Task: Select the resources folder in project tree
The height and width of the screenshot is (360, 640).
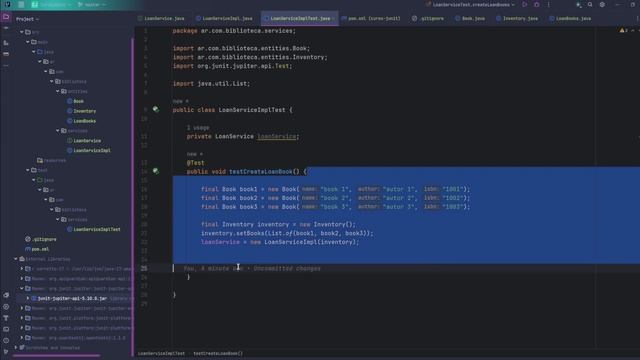Action: pos(51,160)
